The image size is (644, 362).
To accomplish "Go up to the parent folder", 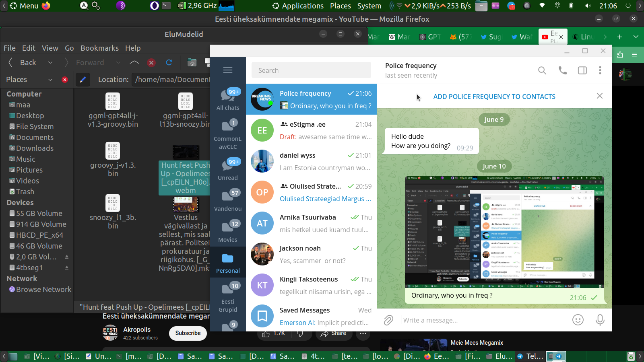I will 134,62.
